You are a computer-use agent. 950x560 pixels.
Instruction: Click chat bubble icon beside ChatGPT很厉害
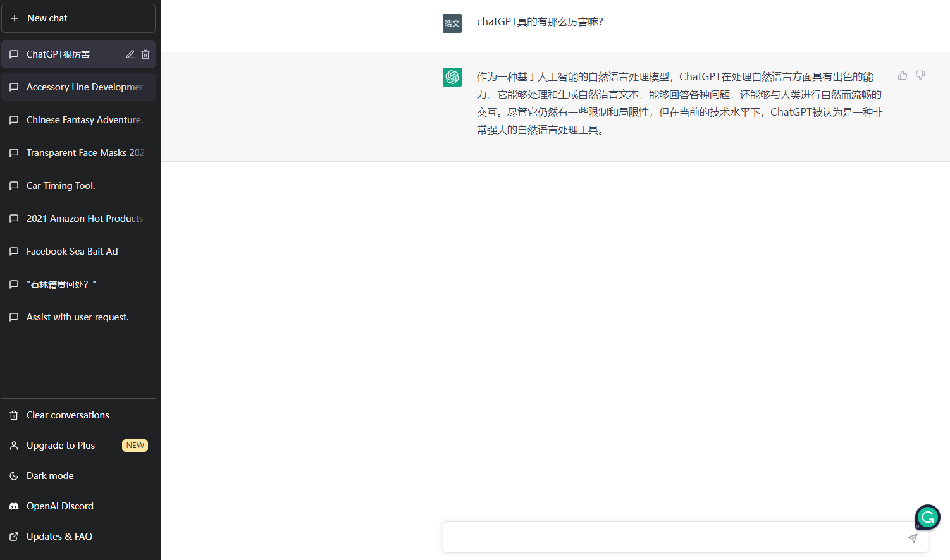[14, 54]
